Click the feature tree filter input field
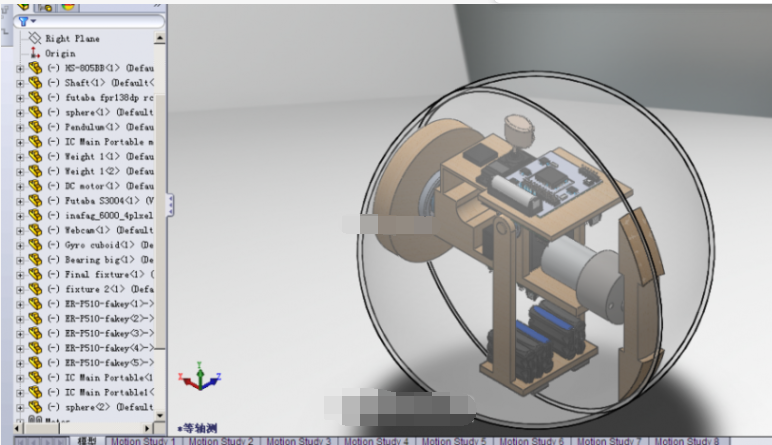Viewport: 772px width, 445px height. pyautogui.click(x=90, y=21)
